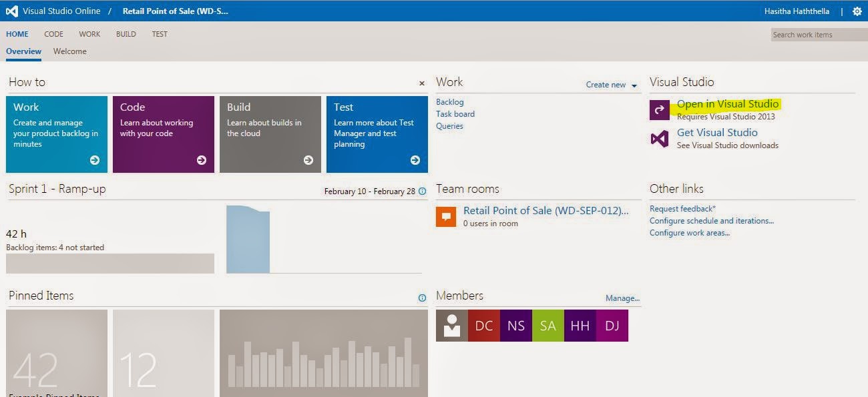
Task: Open the CODE menu
Action: coord(53,34)
